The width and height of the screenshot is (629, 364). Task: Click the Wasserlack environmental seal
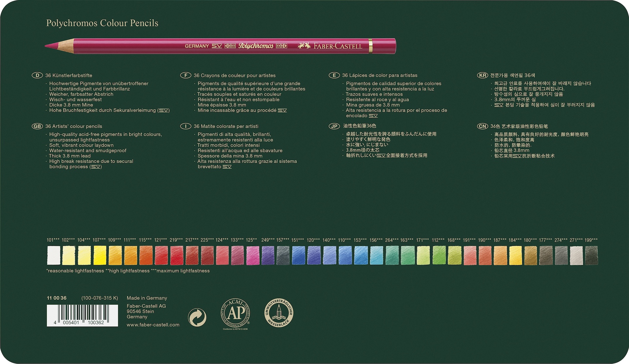coord(279,313)
